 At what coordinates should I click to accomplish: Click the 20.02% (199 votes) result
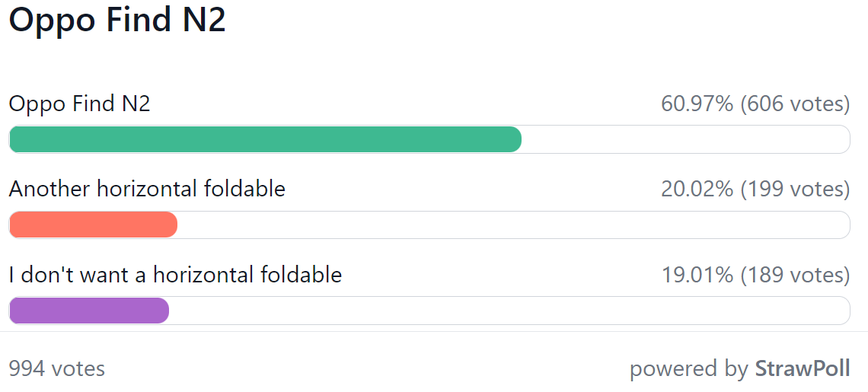click(755, 190)
